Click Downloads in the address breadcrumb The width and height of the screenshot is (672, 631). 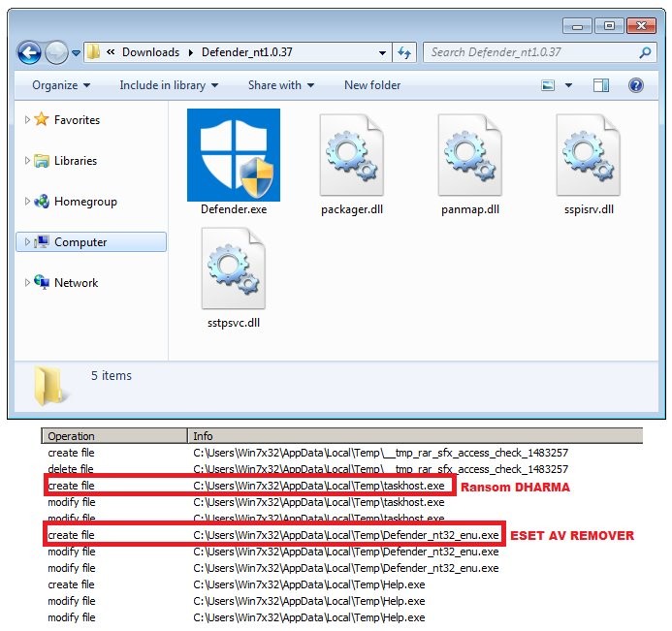pos(150,52)
